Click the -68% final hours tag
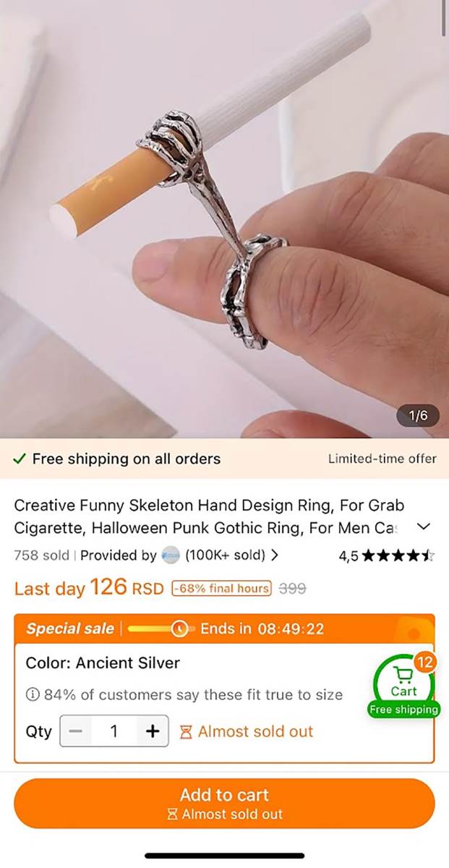This screenshot has height=868, width=449. pyautogui.click(x=221, y=588)
